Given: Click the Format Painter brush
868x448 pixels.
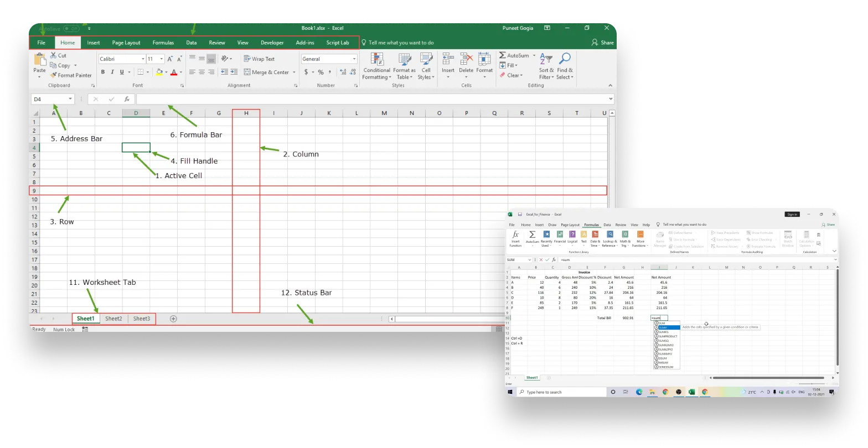Looking at the screenshot, I should tap(54, 75).
